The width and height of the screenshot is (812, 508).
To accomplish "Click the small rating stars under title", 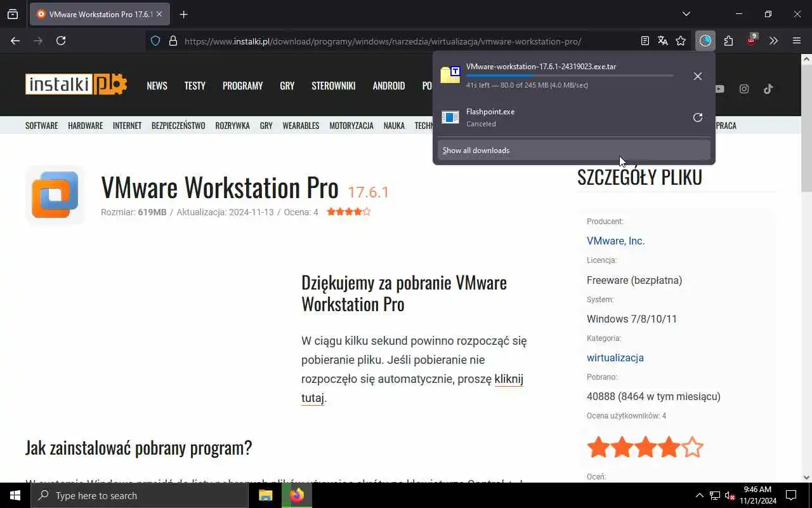I will [x=348, y=212].
